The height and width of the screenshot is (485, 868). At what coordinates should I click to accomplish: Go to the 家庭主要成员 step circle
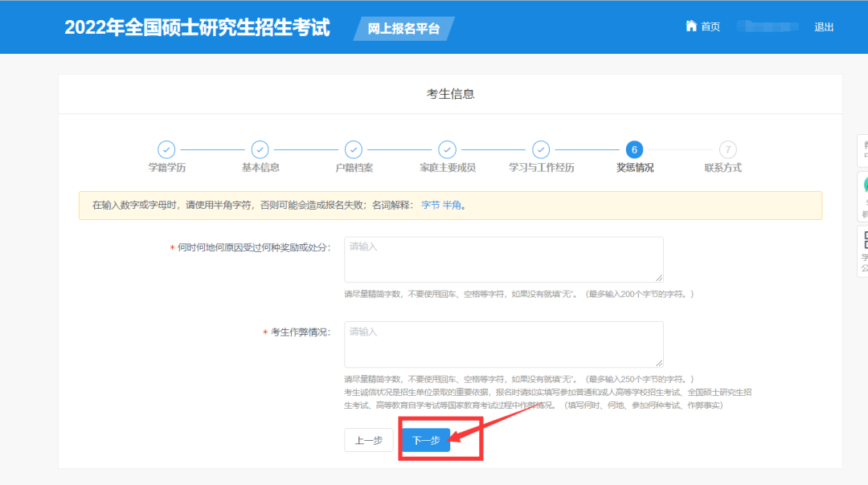click(447, 149)
